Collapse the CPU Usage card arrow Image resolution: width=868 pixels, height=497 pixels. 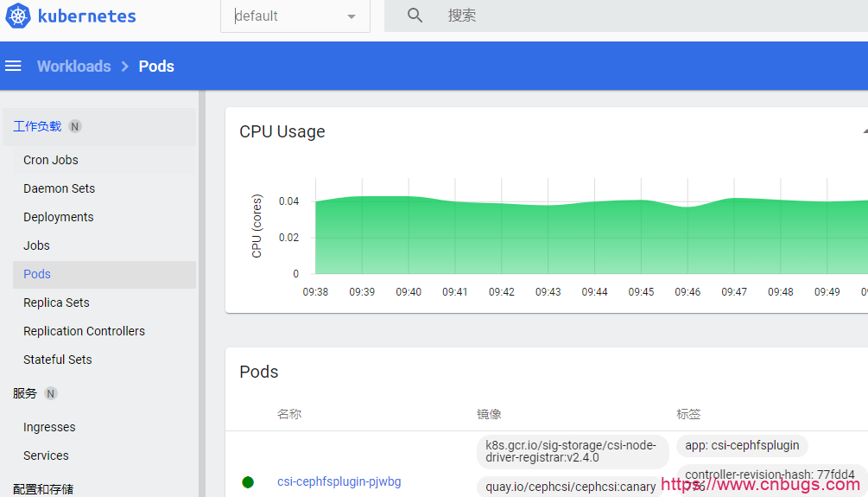pos(864,132)
